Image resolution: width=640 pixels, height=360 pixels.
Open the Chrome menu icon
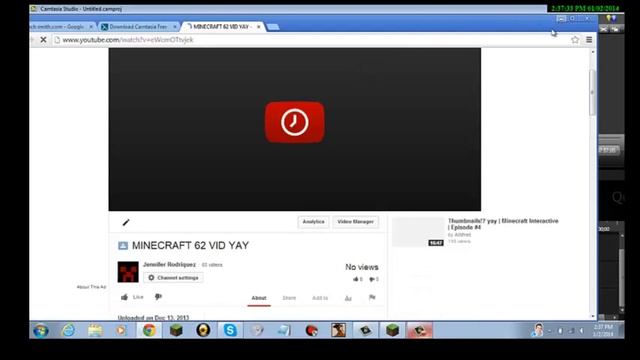tap(589, 40)
